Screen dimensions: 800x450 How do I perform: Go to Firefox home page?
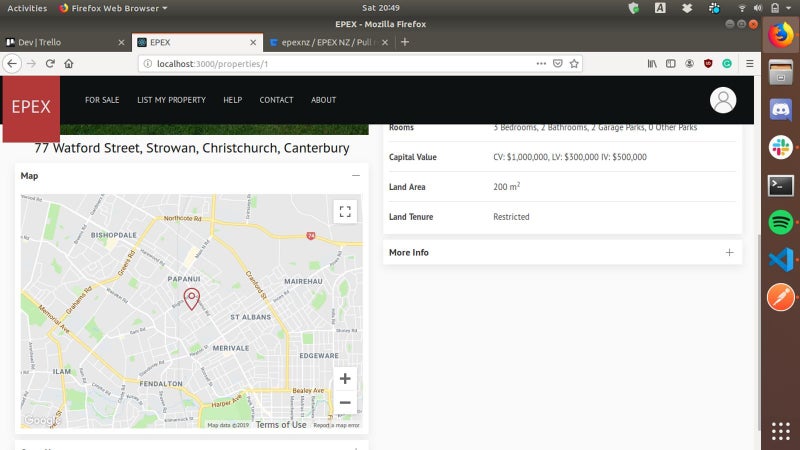point(68,64)
